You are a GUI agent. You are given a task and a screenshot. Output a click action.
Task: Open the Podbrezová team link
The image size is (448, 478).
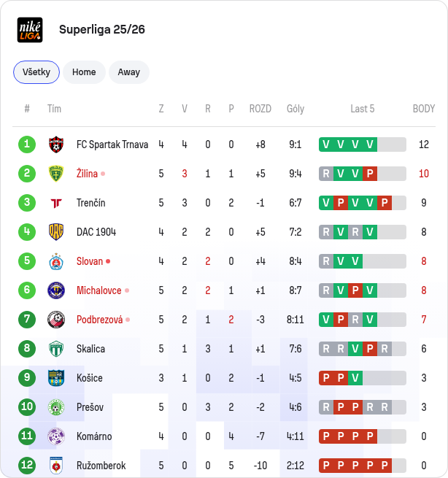tap(100, 320)
